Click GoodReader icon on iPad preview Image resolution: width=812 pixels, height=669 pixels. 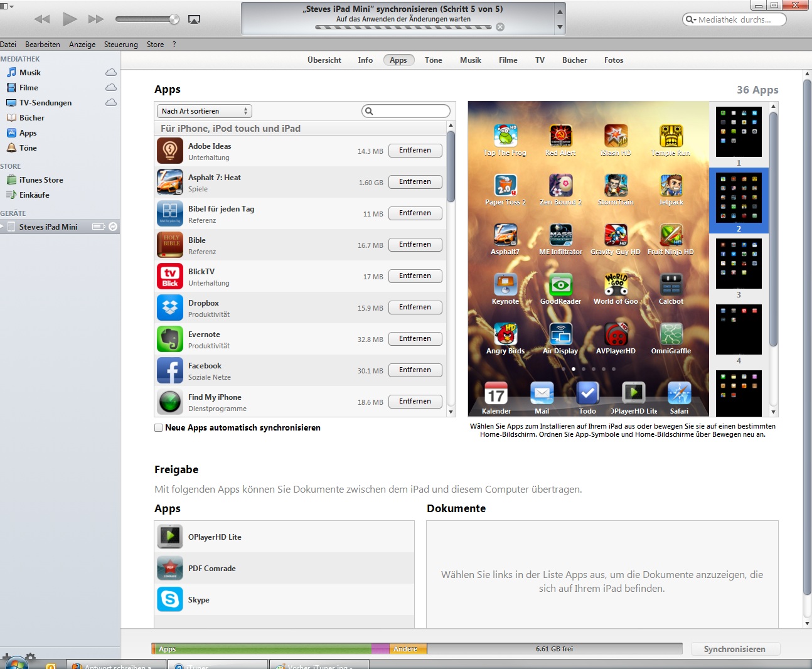[x=560, y=286]
